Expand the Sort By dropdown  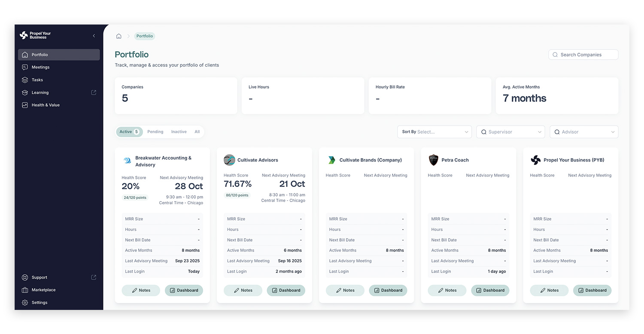click(434, 132)
